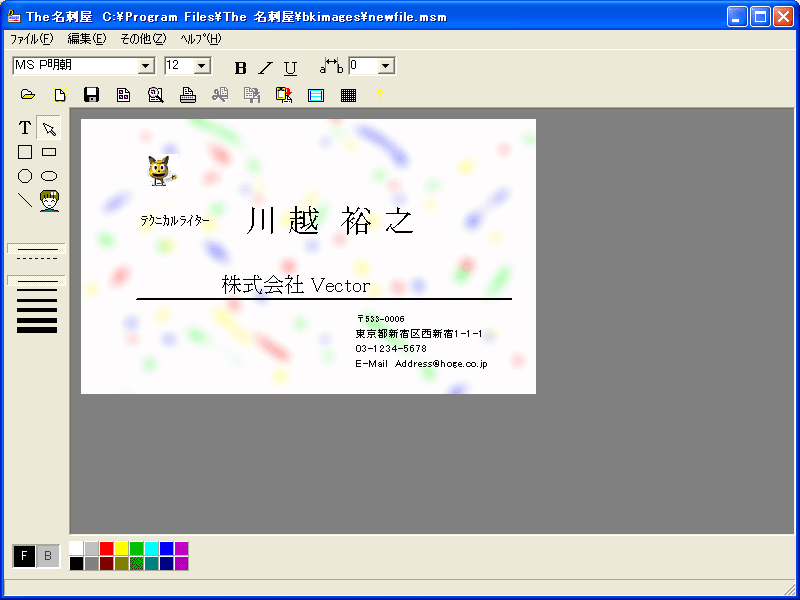This screenshot has height=600, width=800.
Task: Click the printer toolbar icon
Action: pos(188,94)
